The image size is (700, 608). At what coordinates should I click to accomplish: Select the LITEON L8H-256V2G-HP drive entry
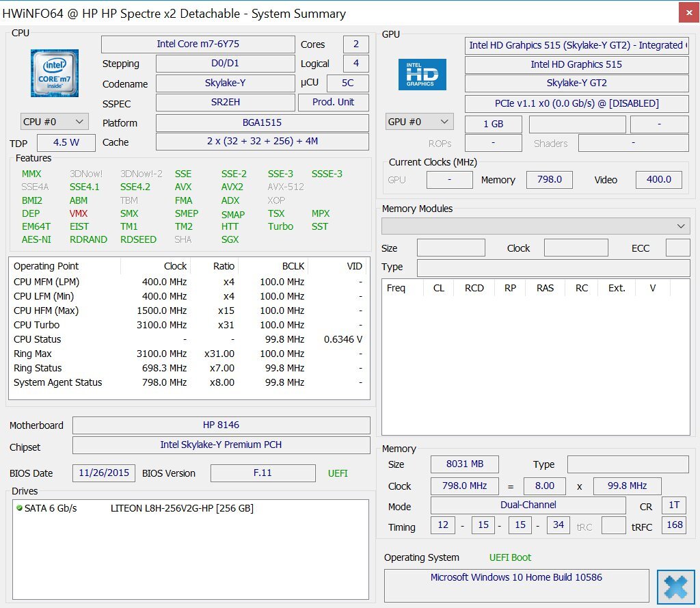coord(182,508)
